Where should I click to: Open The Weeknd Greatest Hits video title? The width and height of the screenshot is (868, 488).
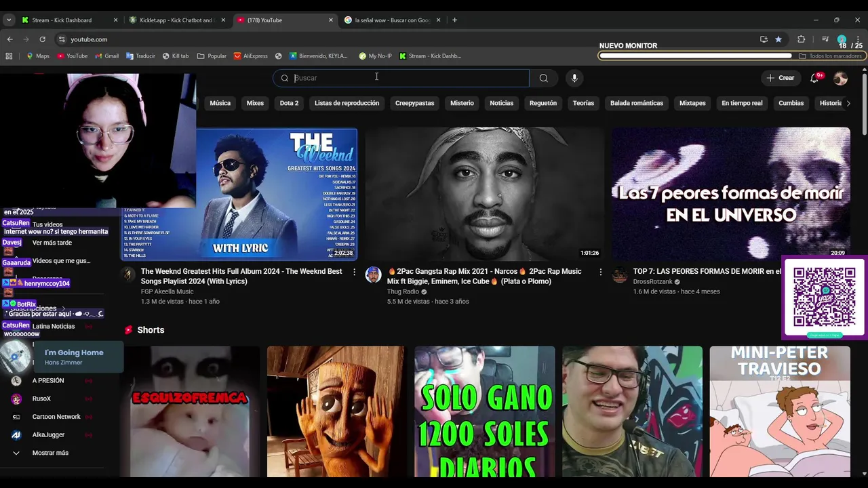click(x=241, y=276)
